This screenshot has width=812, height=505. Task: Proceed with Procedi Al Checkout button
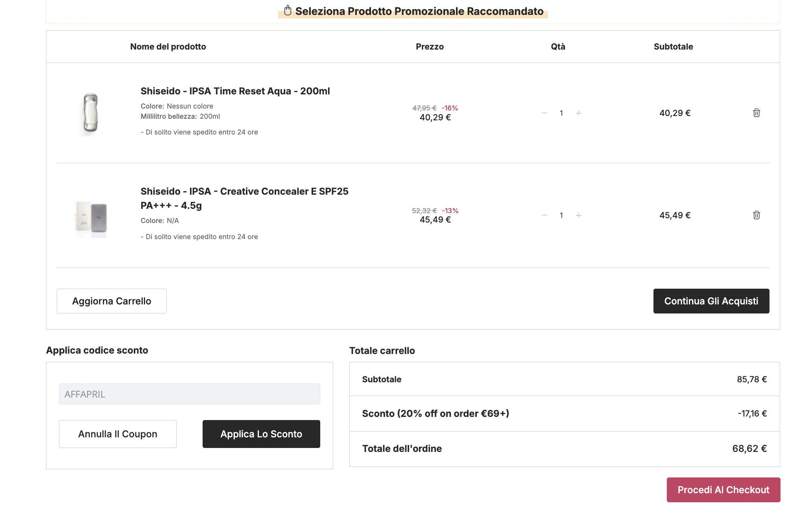pyautogui.click(x=723, y=490)
